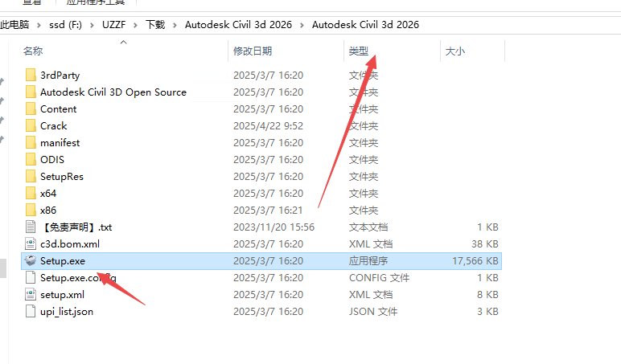Select the c3d.bom.xml file name
The image size is (621, 364).
[x=70, y=244]
